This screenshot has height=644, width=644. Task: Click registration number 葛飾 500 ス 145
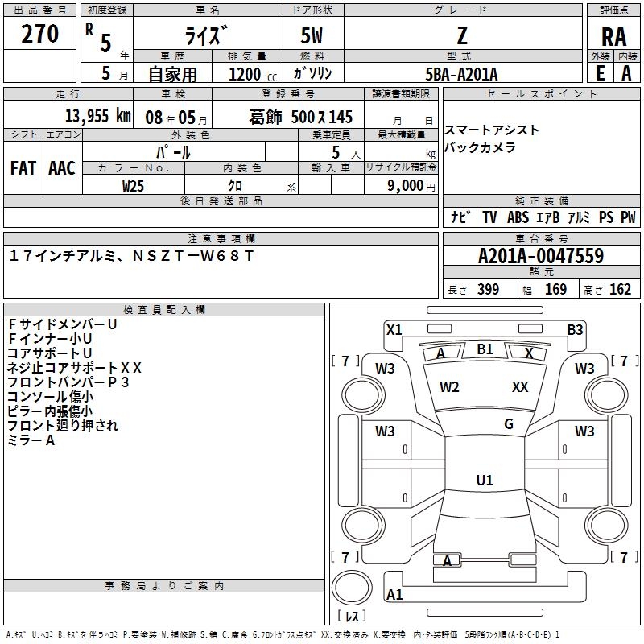pos(300,117)
